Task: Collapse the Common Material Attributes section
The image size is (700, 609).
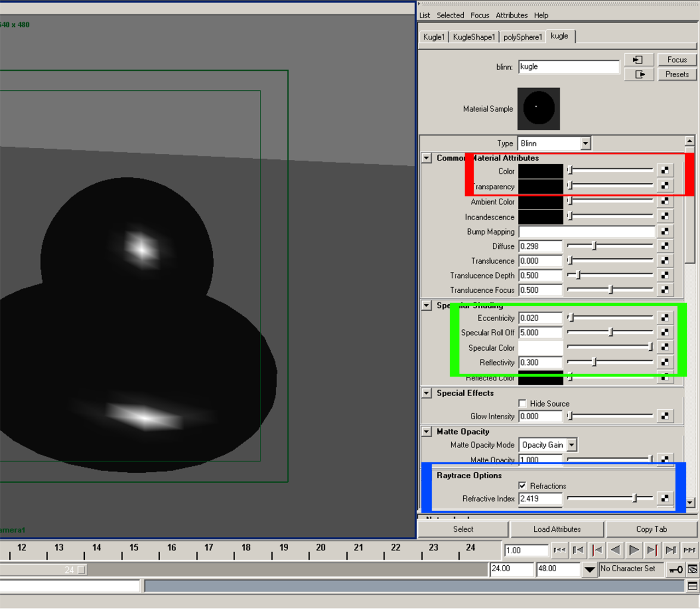Action: click(x=427, y=158)
